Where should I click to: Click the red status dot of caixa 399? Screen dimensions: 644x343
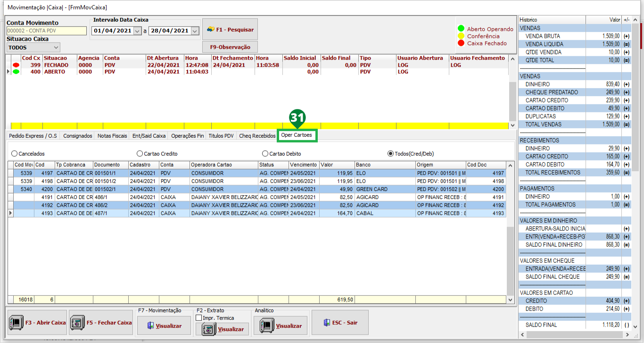point(16,65)
